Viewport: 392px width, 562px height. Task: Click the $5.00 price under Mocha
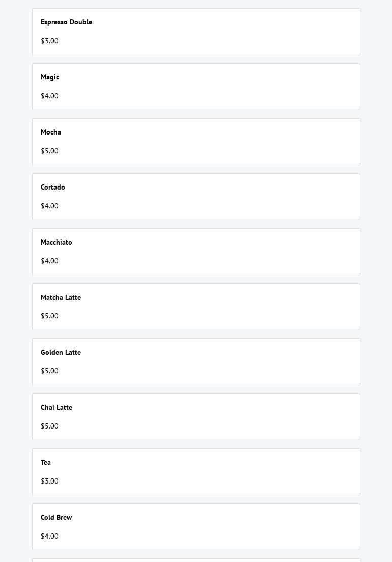click(x=49, y=151)
